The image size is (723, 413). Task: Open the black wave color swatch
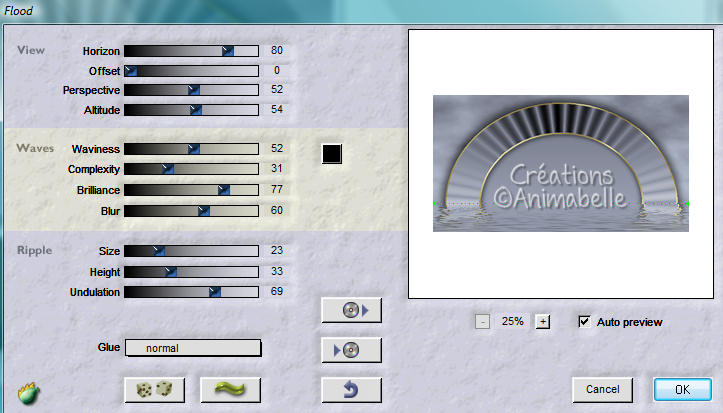[x=332, y=153]
